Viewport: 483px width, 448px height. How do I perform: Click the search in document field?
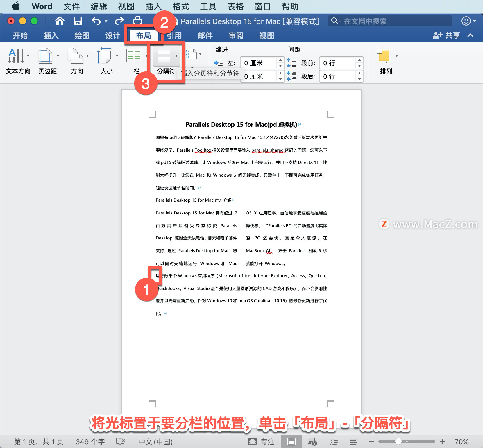(390, 21)
